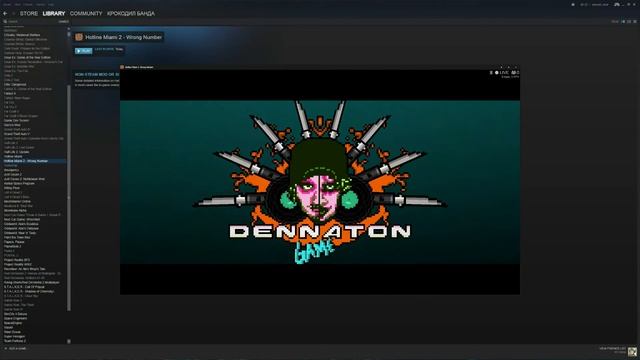The image size is (640, 360).
Task: Click the friends avatar icon bottom right
Action: click(632, 351)
